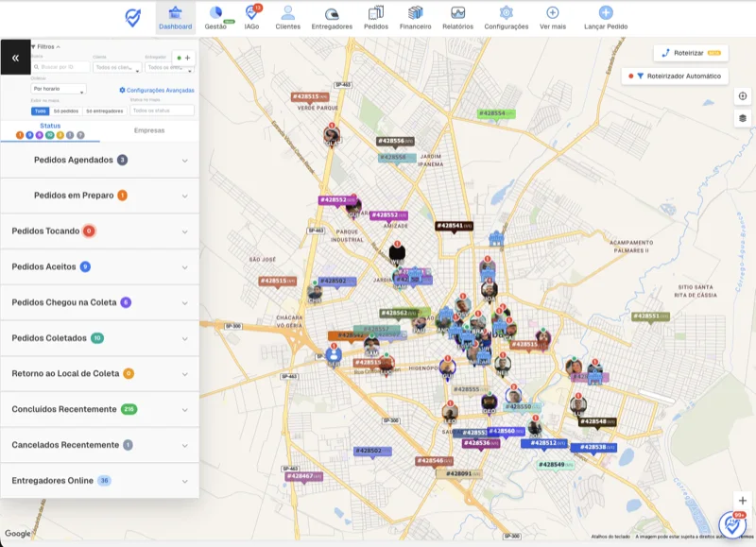Open the Financeiro icon in navigation bar
Image resolution: width=756 pixels, height=547 pixels.
(415, 12)
